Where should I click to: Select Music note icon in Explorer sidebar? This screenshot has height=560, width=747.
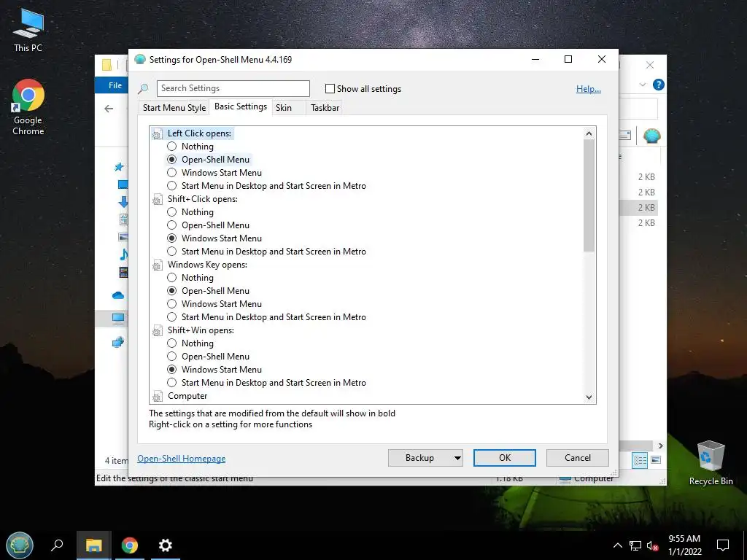123,254
